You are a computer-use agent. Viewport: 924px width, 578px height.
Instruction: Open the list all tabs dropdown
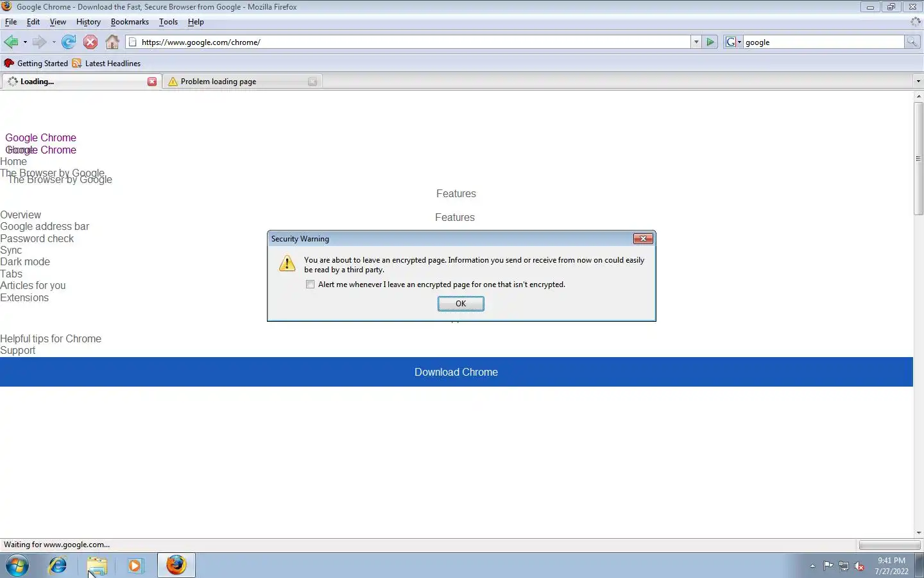918,82
